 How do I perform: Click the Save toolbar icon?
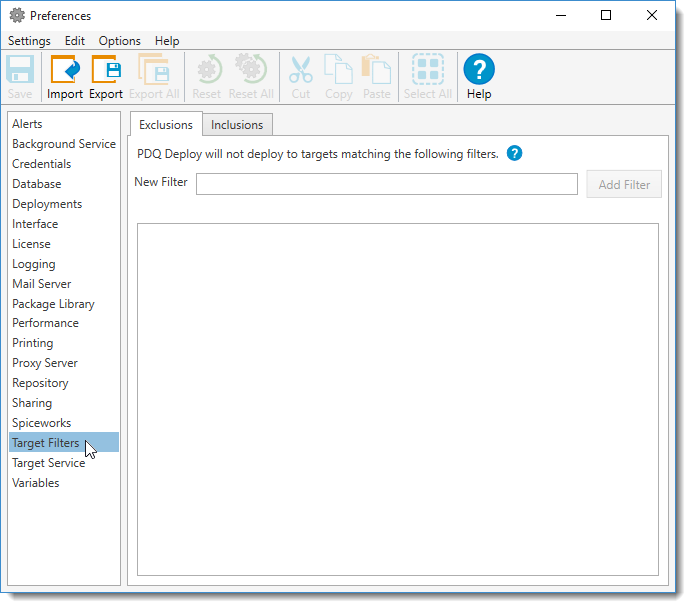[20, 69]
